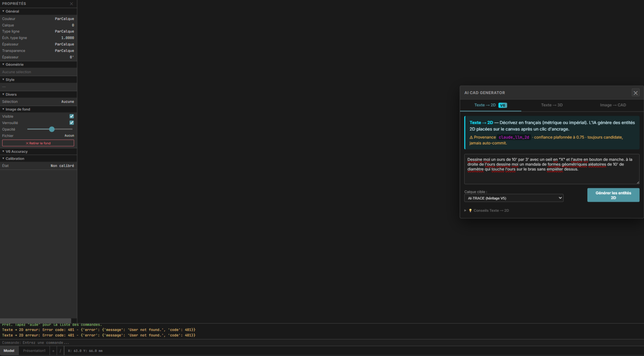The image size is (644, 356).
Task: Expand Conseils Texte → 2D disclosure
Action: point(465,210)
